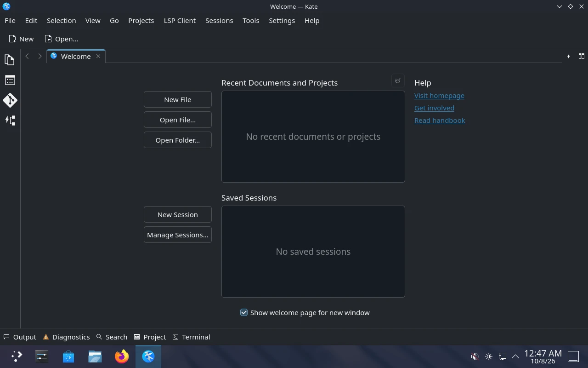Open the Documents sidebar panel
588x368 pixels.
pyautogui.click(x=10, y=60)
